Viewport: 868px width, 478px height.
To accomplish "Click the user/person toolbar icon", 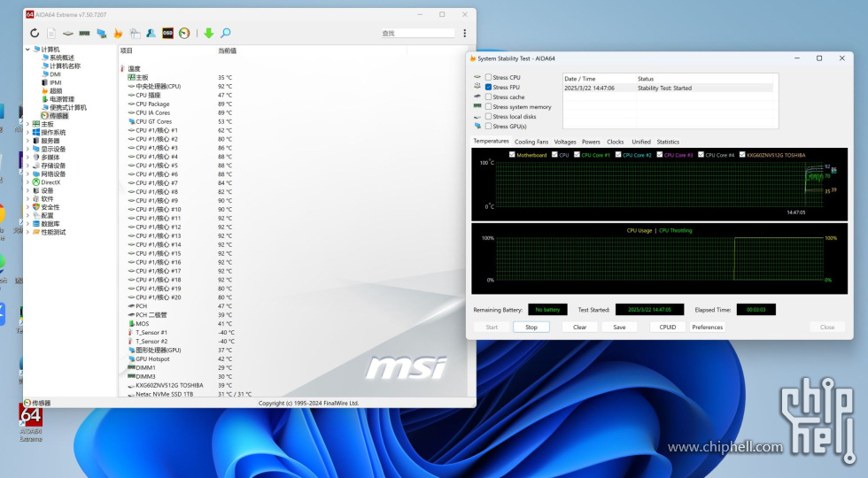I will (151, 34).
